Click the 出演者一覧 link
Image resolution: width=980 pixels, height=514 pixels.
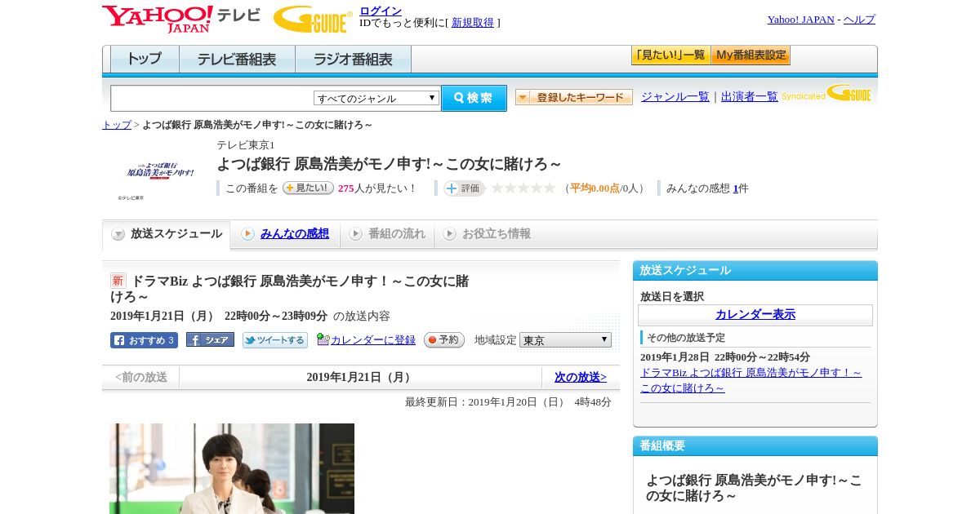(x=750, y=97)
